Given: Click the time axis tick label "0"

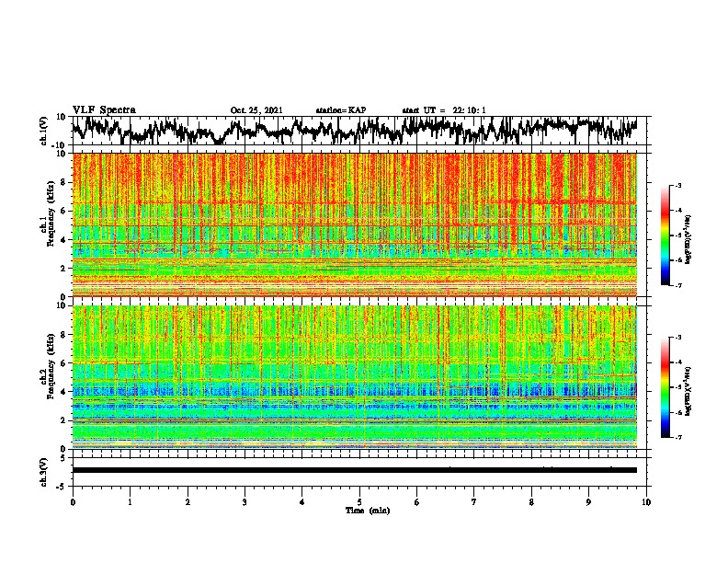Looking at the screenshot, I should tap(73, 502).
